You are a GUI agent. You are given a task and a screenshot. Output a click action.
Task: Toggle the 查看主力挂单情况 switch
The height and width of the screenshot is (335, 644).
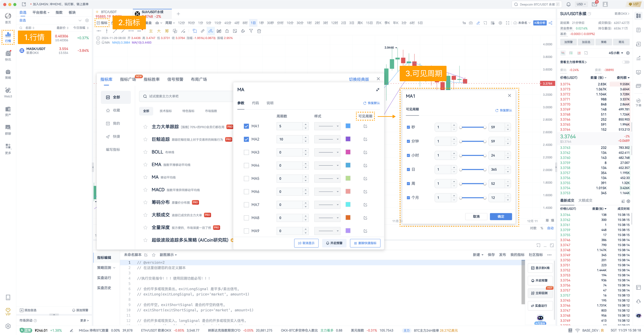point(626,62)
